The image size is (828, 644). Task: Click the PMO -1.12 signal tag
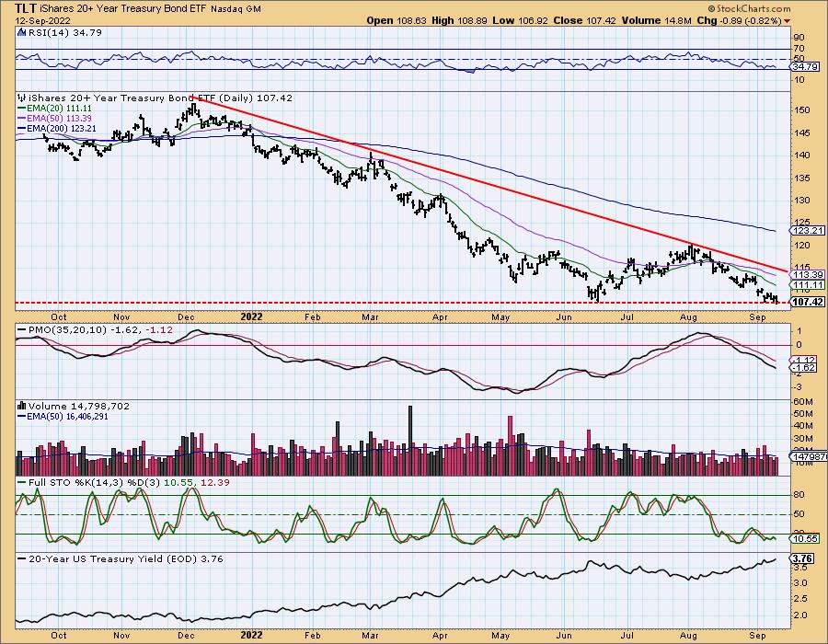tap(805, 360)
